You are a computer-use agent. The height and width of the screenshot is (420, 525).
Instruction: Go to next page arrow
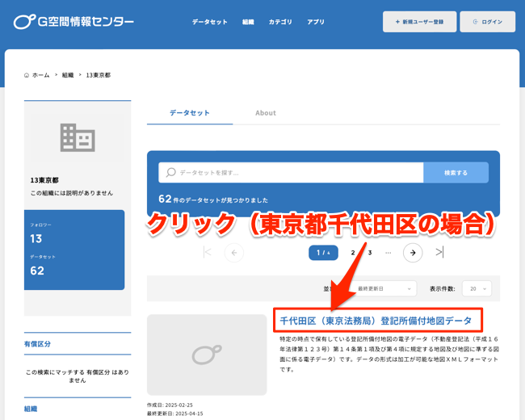coord(413,253)
